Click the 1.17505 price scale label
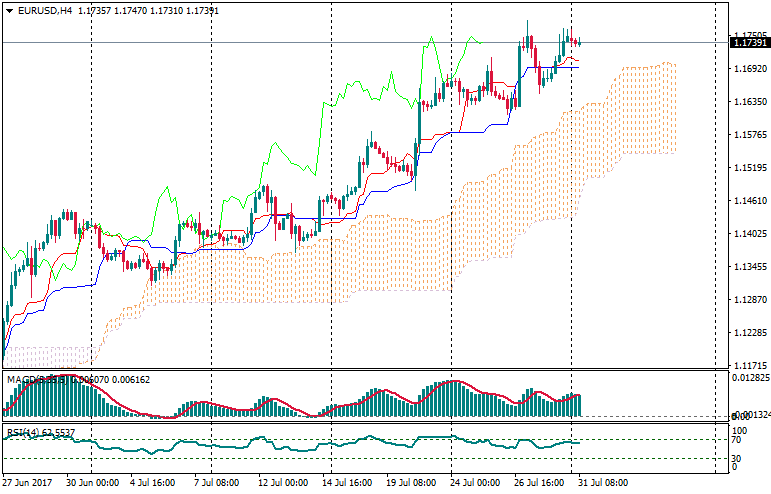This screenshot has height=494, width=771. coord(749,36)
